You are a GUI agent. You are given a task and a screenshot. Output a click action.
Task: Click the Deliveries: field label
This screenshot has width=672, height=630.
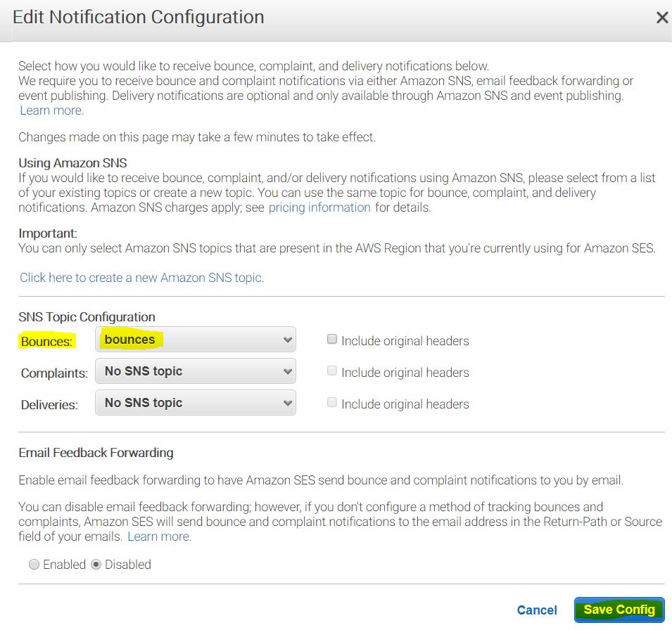[x=49, y=404]
